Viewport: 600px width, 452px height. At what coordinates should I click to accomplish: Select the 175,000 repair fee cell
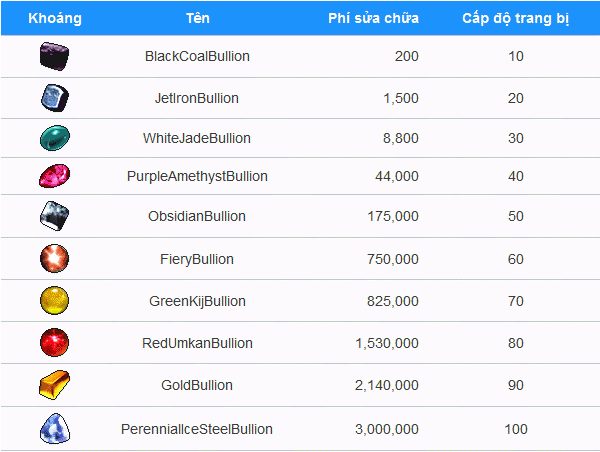pyautogui.click(x=393, y=216)
